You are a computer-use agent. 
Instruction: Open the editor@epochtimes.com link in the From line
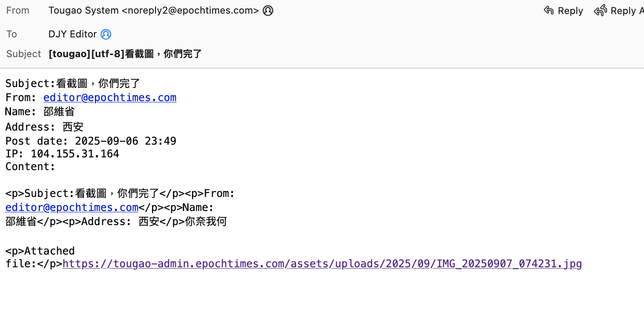click(x=110, y=98)
